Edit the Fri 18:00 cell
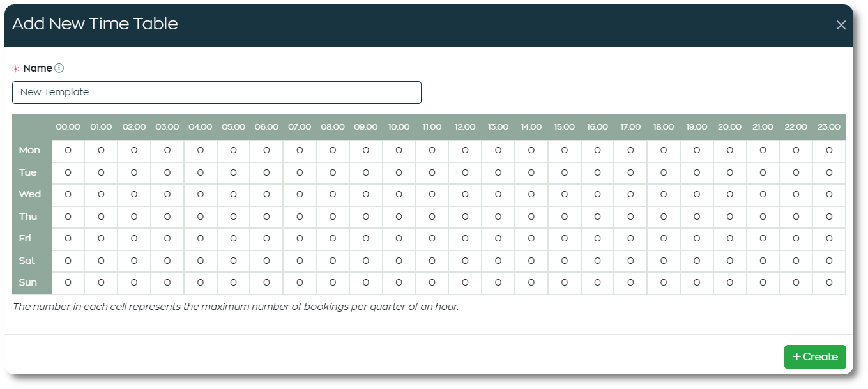The width and height of the screenshot is (868, 389). click(x=664, y=238)
